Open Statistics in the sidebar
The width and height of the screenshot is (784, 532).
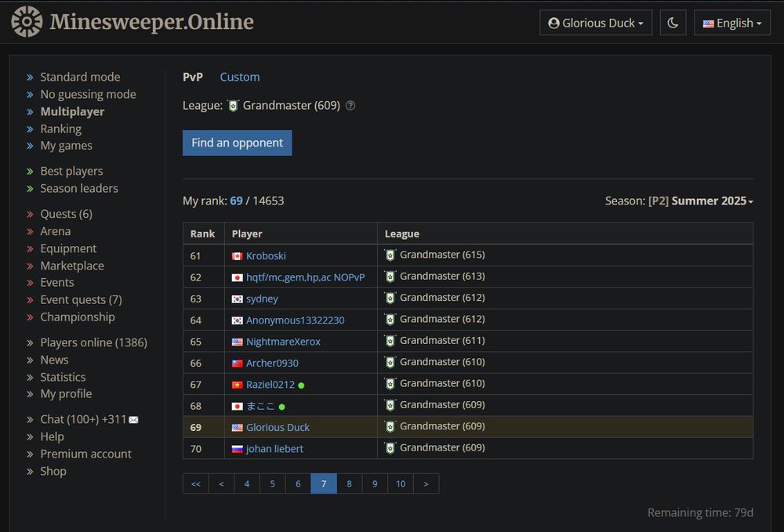click(63, 377)
